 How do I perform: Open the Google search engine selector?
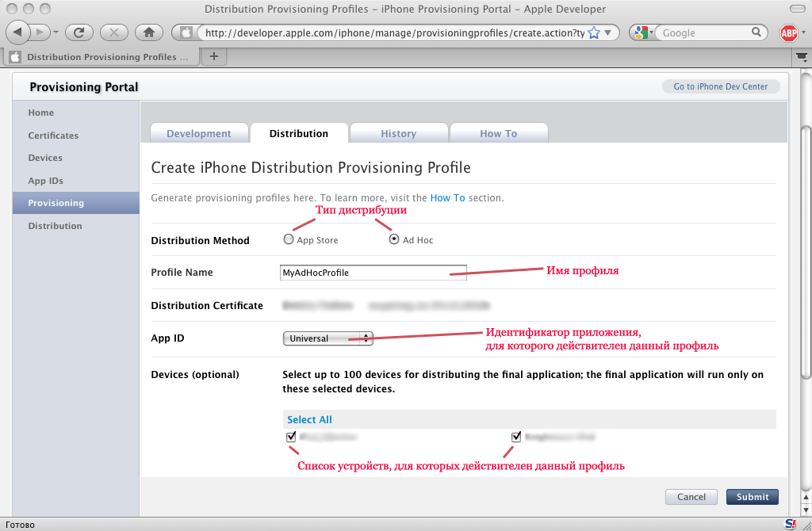644,32
